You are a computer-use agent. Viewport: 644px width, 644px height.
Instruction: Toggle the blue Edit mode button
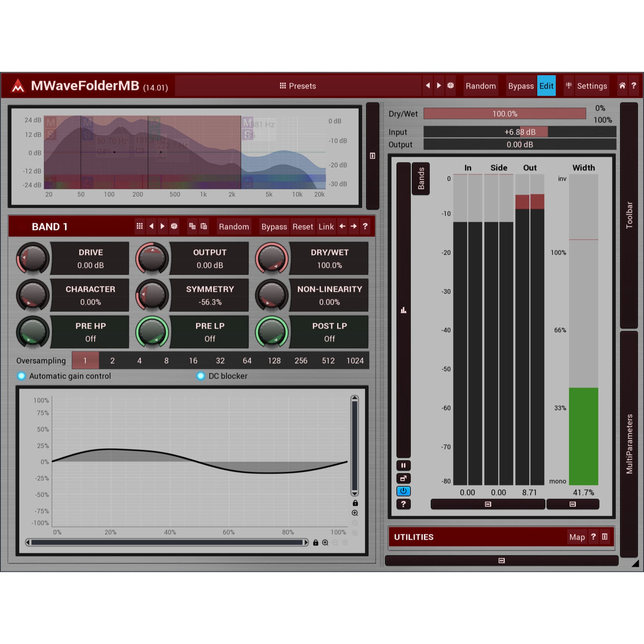tap(546, 86)
